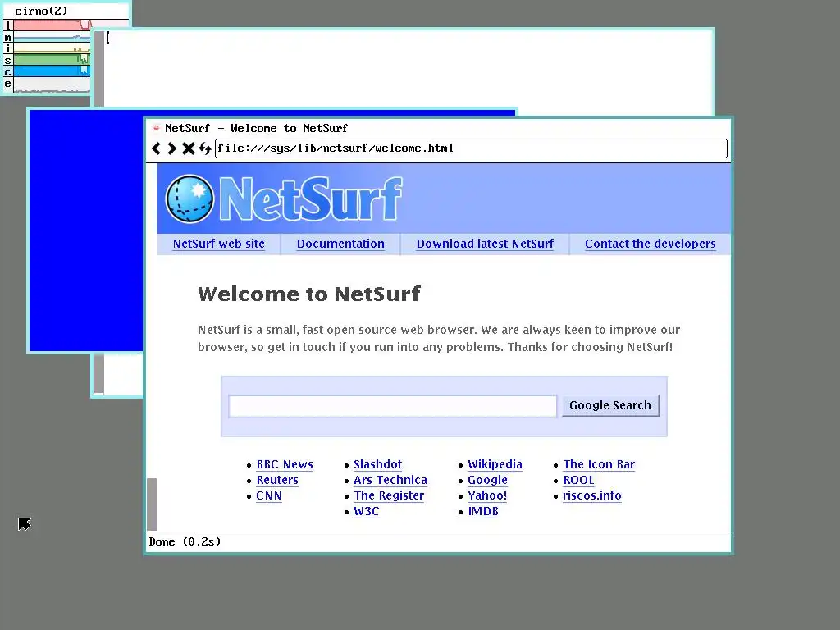Open The Icon Bar link
This screenshot has height=630, width=840.
point(599,464)
